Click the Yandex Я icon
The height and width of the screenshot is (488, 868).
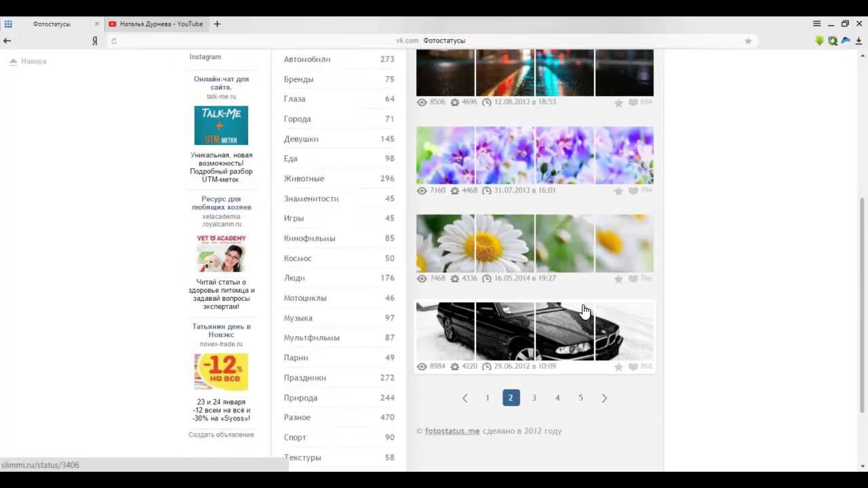pyautogui.click(x=95, y=41)
